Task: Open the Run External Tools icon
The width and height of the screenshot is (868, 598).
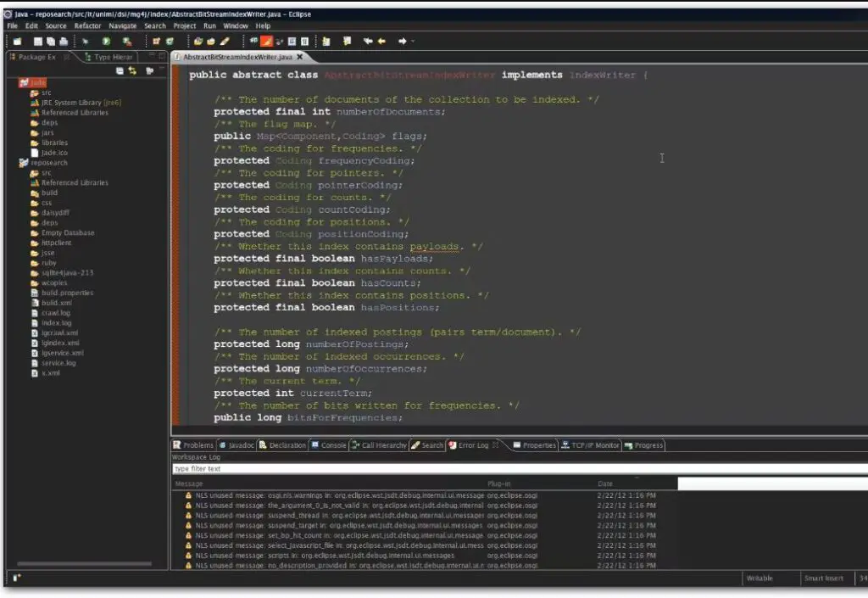Action: coord(127,42)
